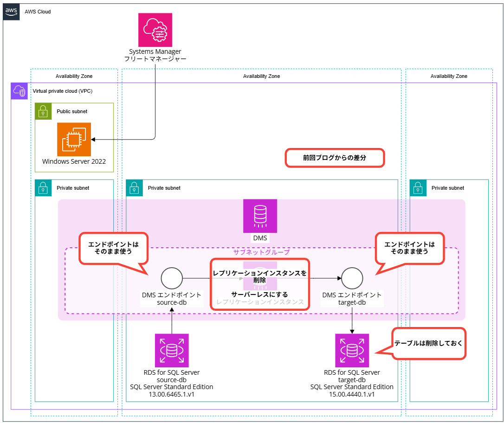
Task: Click the VPC cloud icon
Action: 19,91
